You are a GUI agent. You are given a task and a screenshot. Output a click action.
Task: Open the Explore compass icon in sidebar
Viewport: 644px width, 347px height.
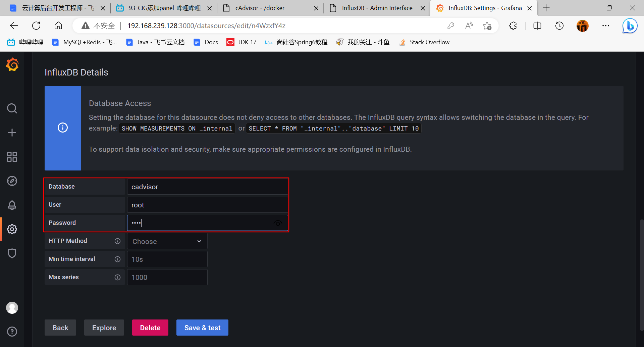tap(12, 181)
